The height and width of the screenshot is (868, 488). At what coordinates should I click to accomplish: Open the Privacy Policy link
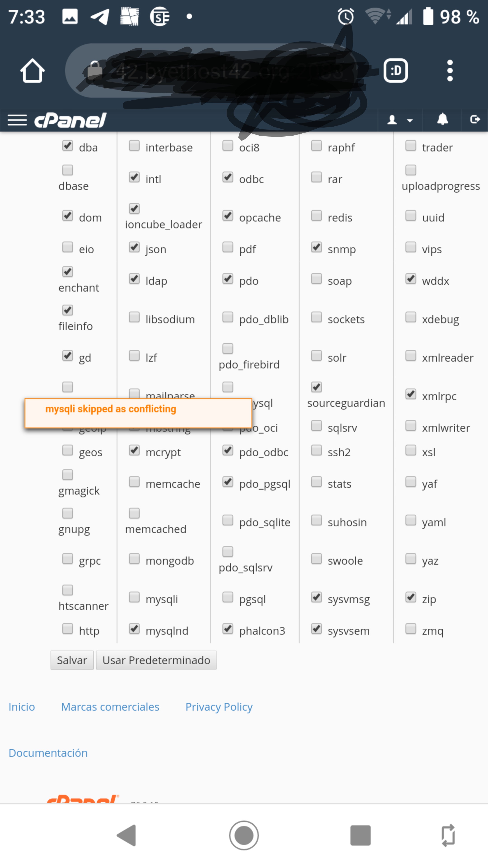point(219,707)
